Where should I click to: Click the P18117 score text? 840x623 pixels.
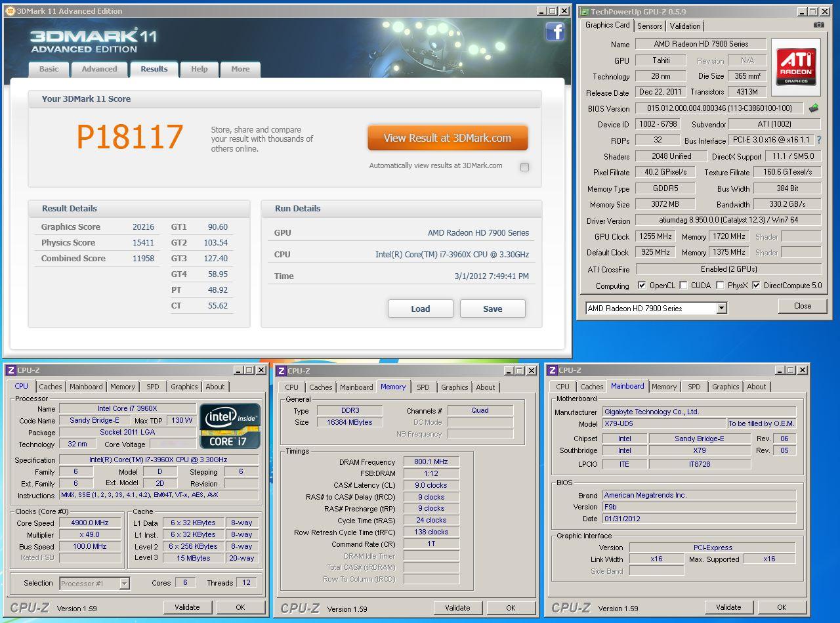point(130,137)
